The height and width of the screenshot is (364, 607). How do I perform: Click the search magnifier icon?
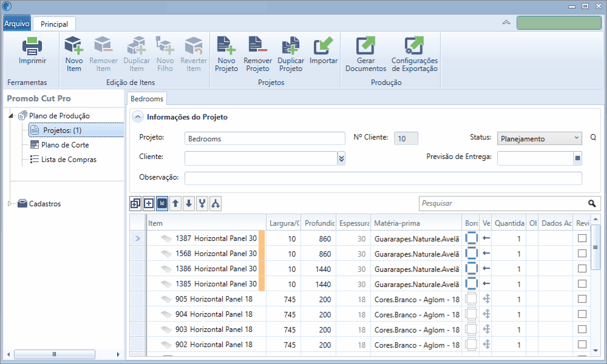coord(591,203)
